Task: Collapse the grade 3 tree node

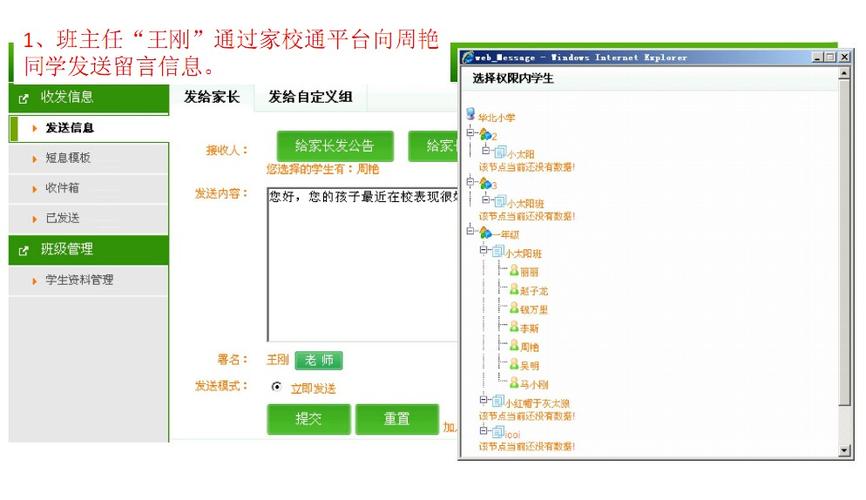Action: (x=470, y=181)
